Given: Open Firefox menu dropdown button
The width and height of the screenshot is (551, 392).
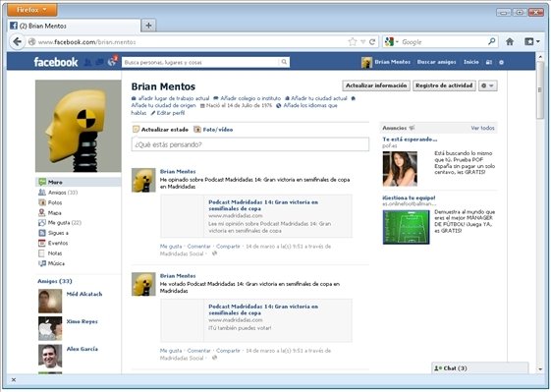Looking at the screenshot, I should coord(32,10).
